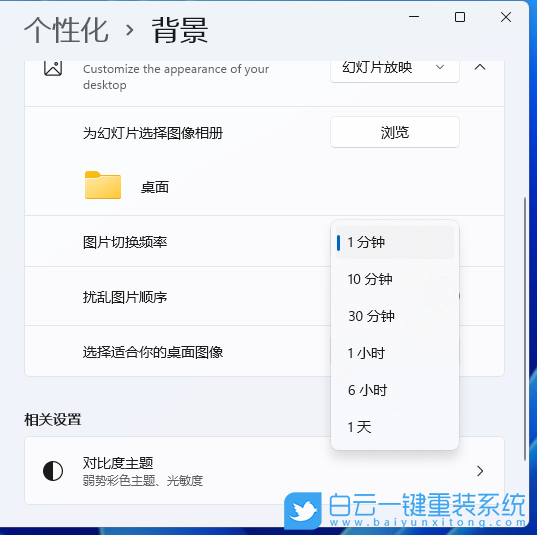
Task: Choose 1 小时 in the frequency list
Action: click(x=395, y=353)
